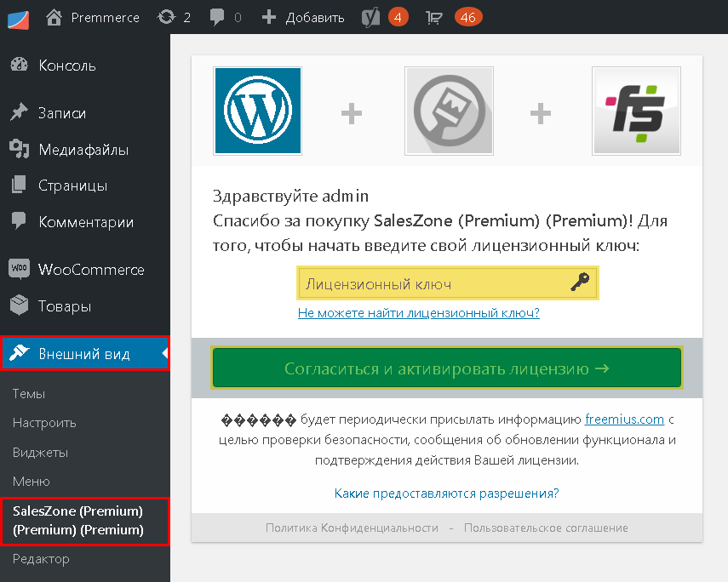Open the Yoast SEO icon in the admin bar
Screen dimensions: 728x582
pos(370,18)
